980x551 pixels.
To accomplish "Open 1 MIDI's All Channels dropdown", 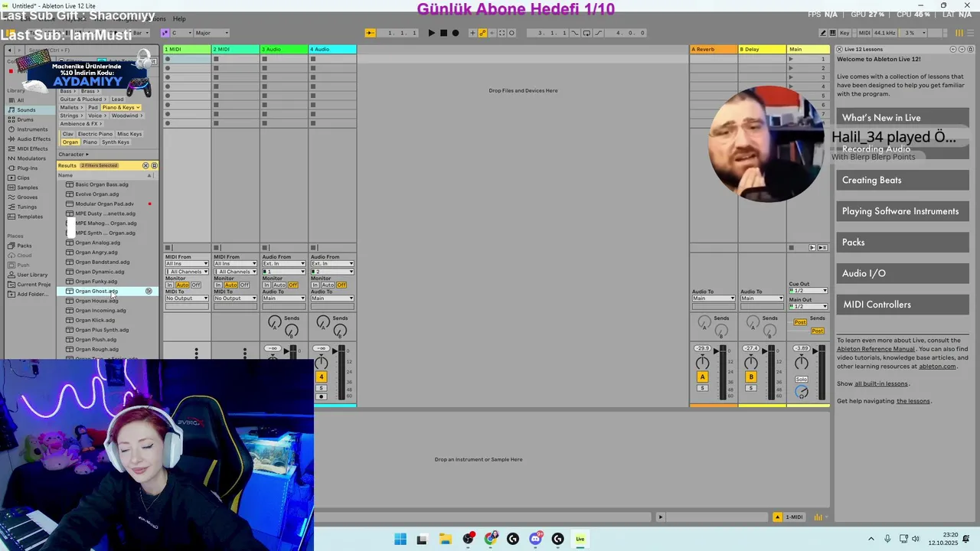I will coord(187,272).
